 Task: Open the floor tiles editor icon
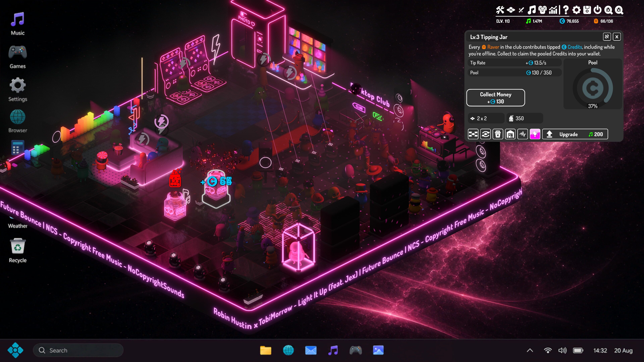tap(511, 10)
